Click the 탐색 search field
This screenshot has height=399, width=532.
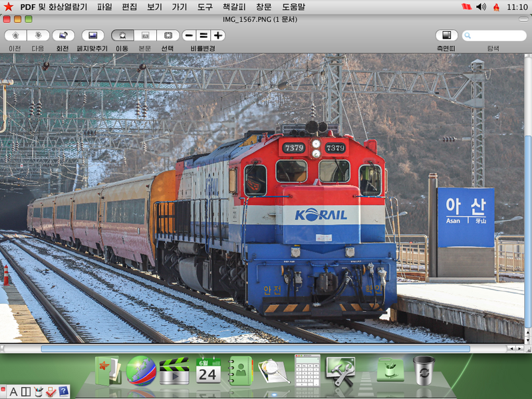click(494, 35)
